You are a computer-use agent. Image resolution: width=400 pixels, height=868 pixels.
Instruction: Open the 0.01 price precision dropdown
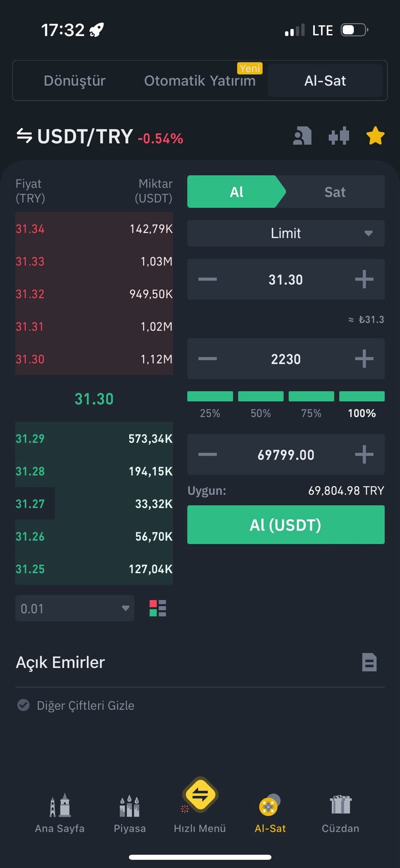pyautogui.click(x=75, y=609)
